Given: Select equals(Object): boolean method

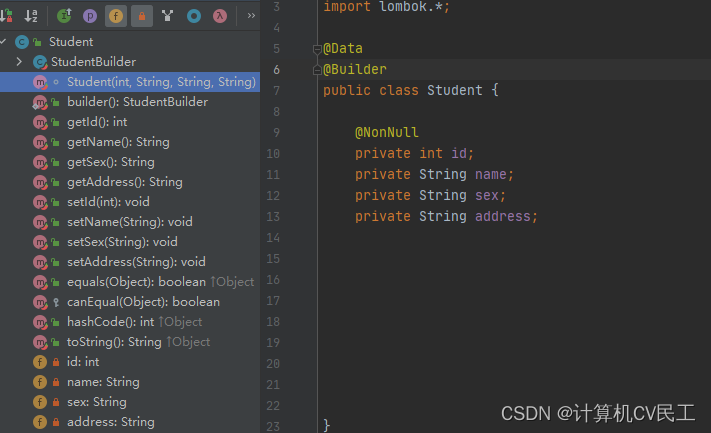Looking at the screenshot, I should tap(136, 282).
